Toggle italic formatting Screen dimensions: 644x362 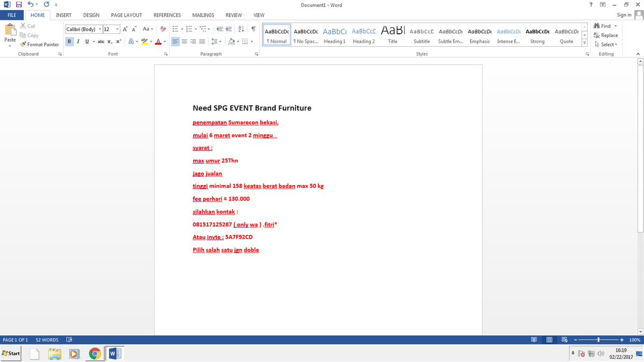(78, 41)
